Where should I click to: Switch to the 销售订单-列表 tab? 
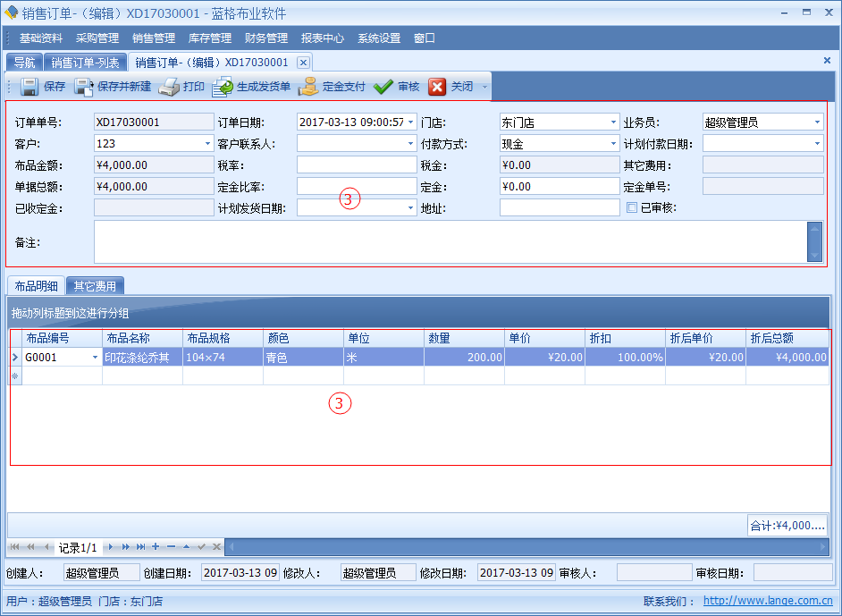(x=85, y=63)
